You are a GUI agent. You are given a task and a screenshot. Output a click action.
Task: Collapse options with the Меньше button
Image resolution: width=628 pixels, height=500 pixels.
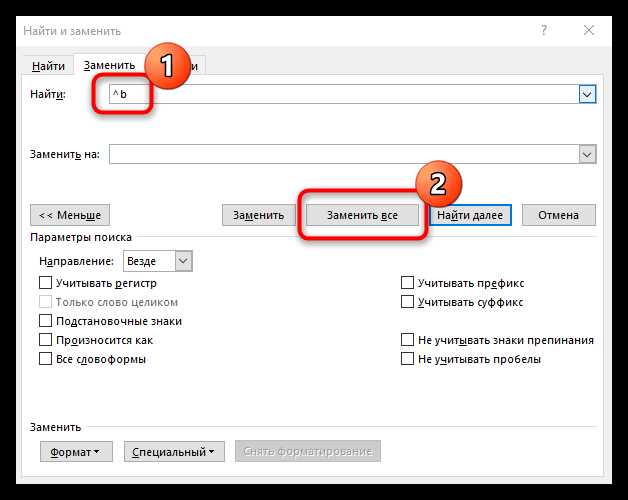coord(70,215)
